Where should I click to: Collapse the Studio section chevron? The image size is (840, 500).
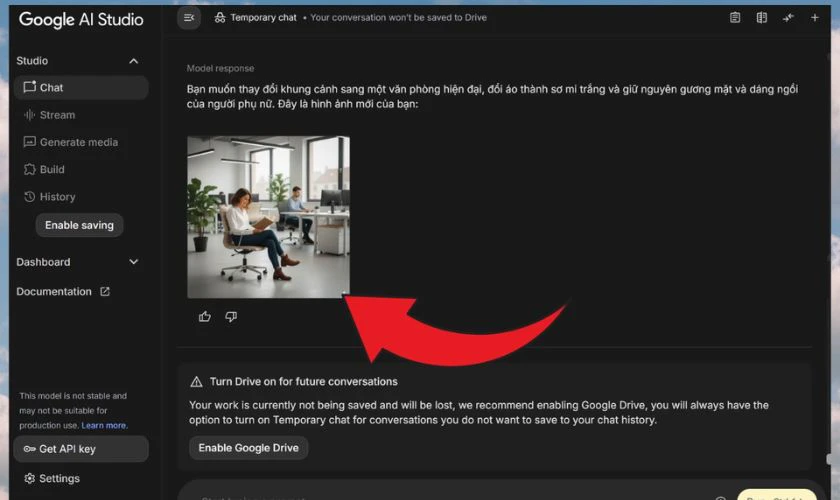[x=133, y=61]
